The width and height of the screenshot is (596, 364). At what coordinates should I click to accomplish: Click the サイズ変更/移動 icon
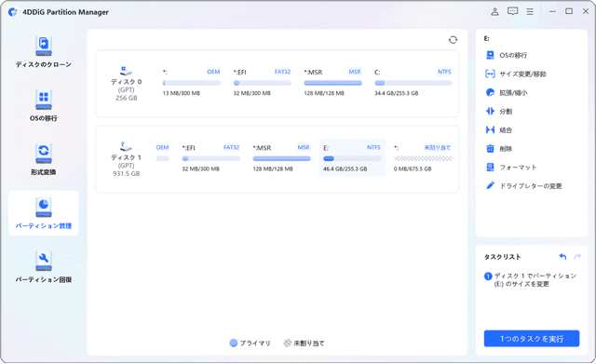pos(491,74)
